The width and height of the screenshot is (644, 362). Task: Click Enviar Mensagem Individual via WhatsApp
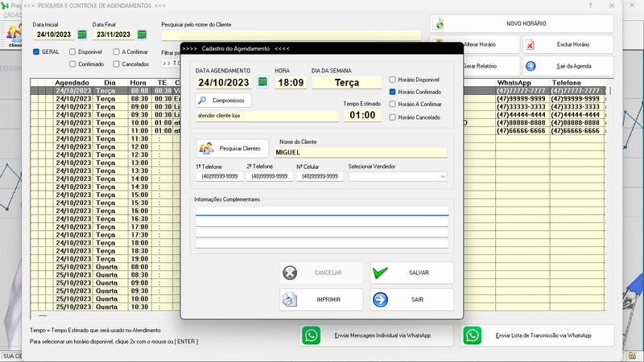(376, 335)
